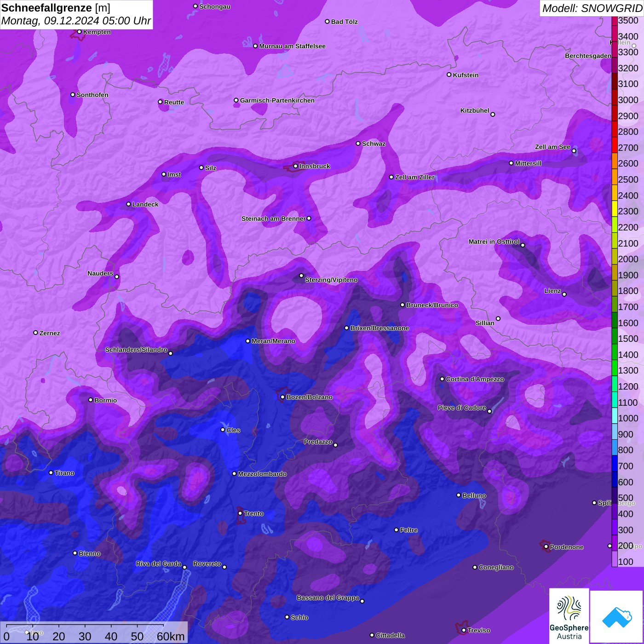This screenshot has width=644, height=644.
Task: Click the Pieve di Cadore label
Action: pos(462,408)
